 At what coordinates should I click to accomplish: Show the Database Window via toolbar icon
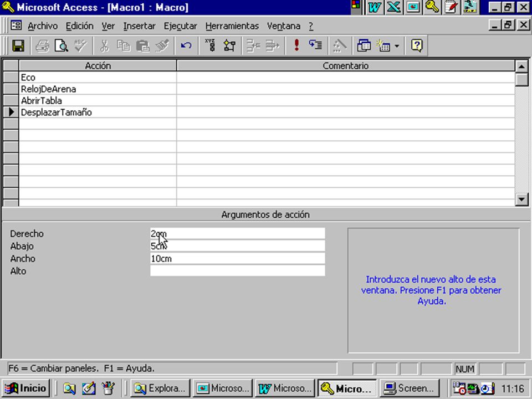coord(364,45)
